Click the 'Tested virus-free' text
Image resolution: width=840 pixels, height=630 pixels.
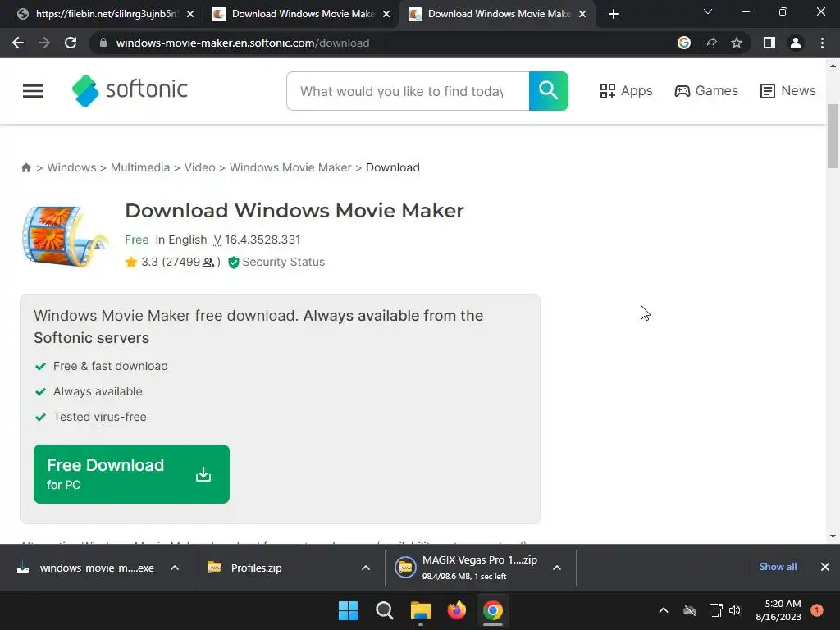[99, 417]
